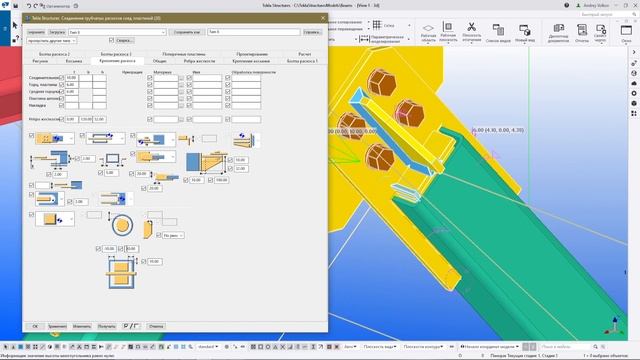Click the Undo arrow in title bar
640x360 pixels.
(x=29, y=6)
